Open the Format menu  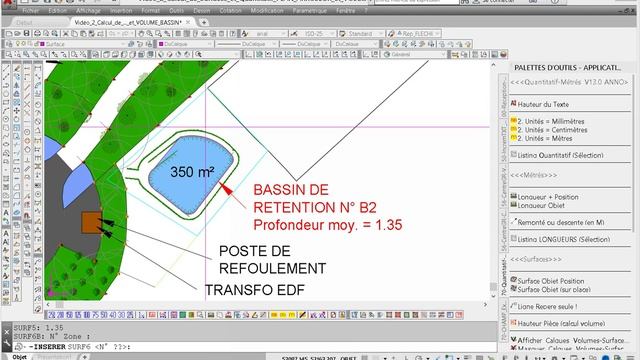[x=151, y=11]
